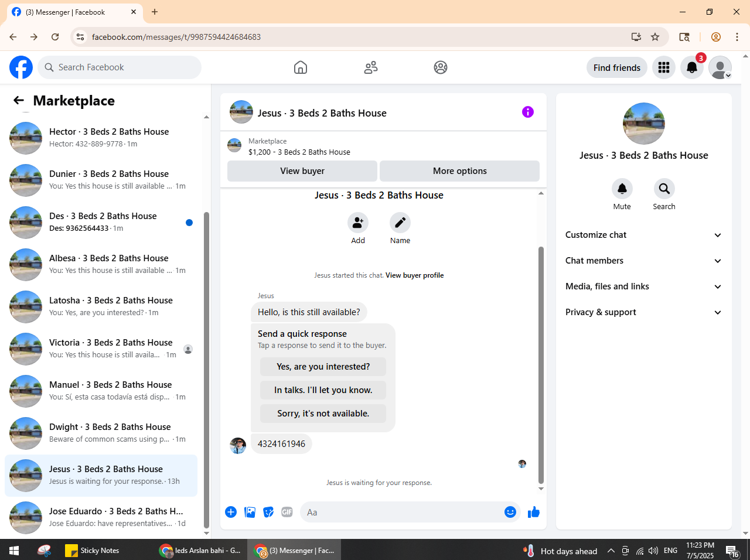750x560 pixels.
Task: Click the chat messages scrollbar
Action: [541, 365]
